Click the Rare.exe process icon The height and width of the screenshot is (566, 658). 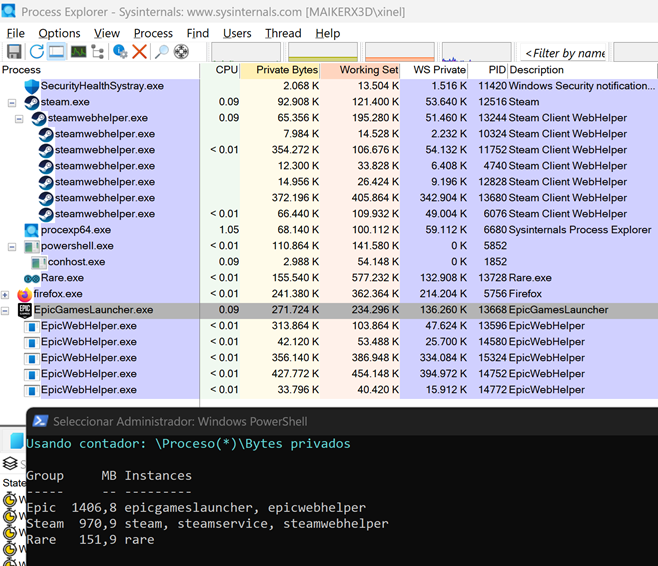[x=31, y=279]
